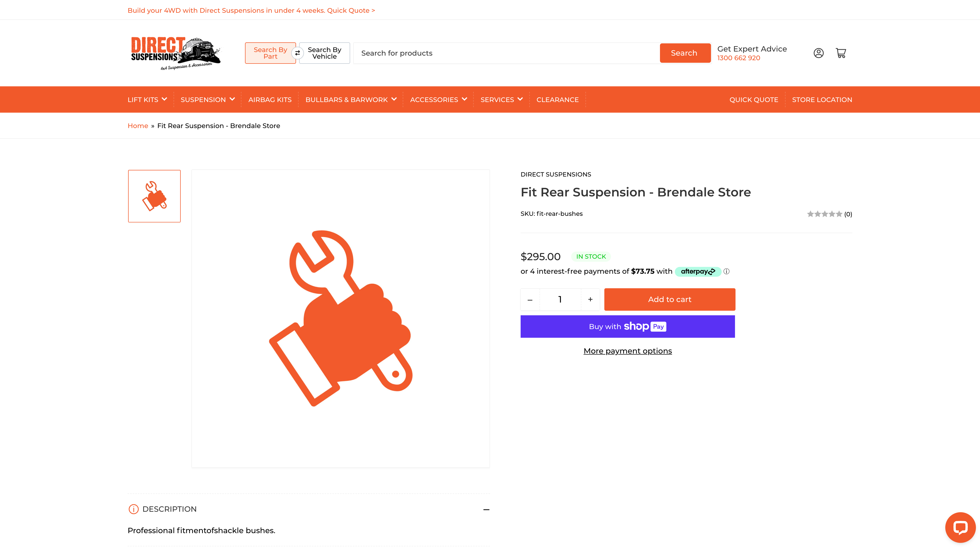The image size is (980, 551).
Task: Select the wrench product thumbnail
Action: coord(154,195)
